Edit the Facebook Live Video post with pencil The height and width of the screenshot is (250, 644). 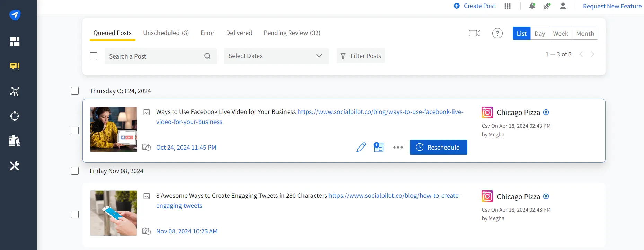pos(361,147)
